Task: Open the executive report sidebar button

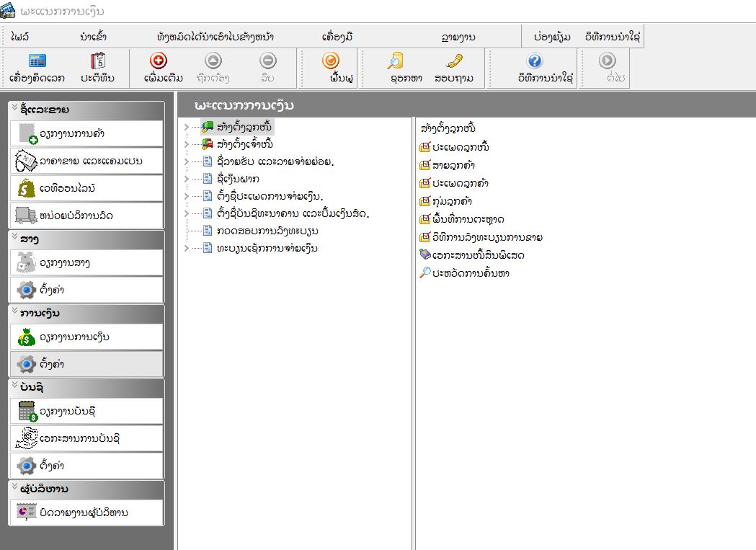Action: click(x=86, y=512)
